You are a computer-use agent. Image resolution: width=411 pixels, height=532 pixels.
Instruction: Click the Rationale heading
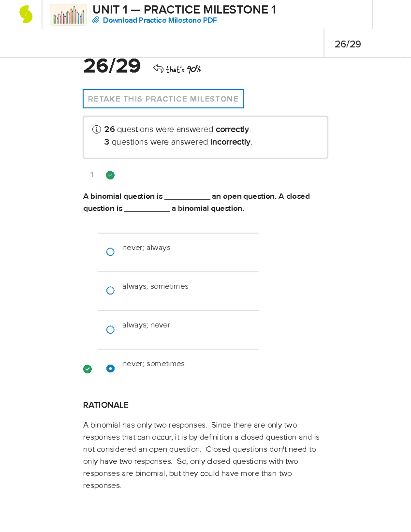105,405
